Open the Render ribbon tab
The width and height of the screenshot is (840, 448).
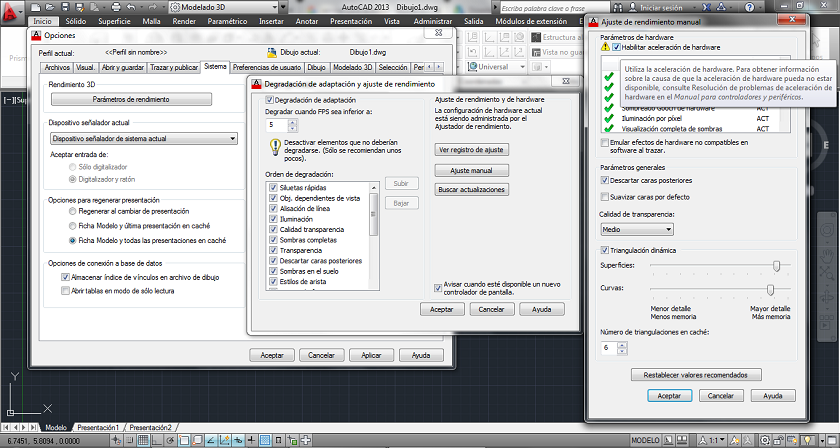click(183, 20)
